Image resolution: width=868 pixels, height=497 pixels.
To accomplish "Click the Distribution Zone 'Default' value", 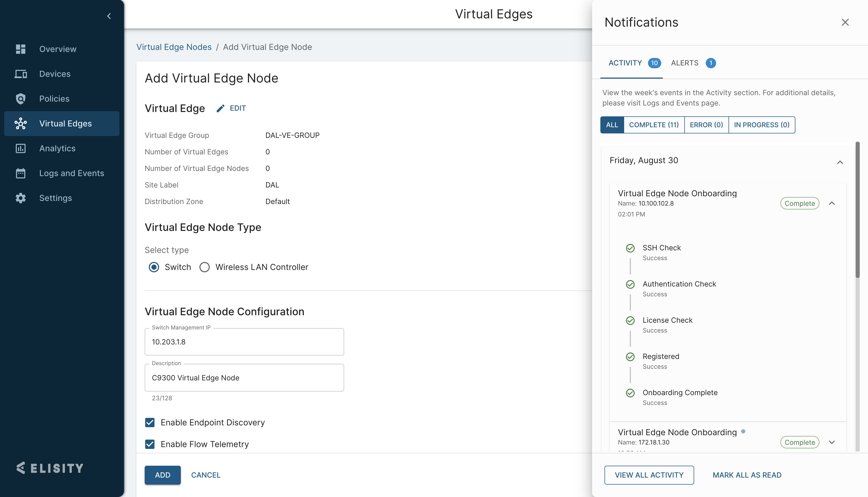I will (277, 201).
